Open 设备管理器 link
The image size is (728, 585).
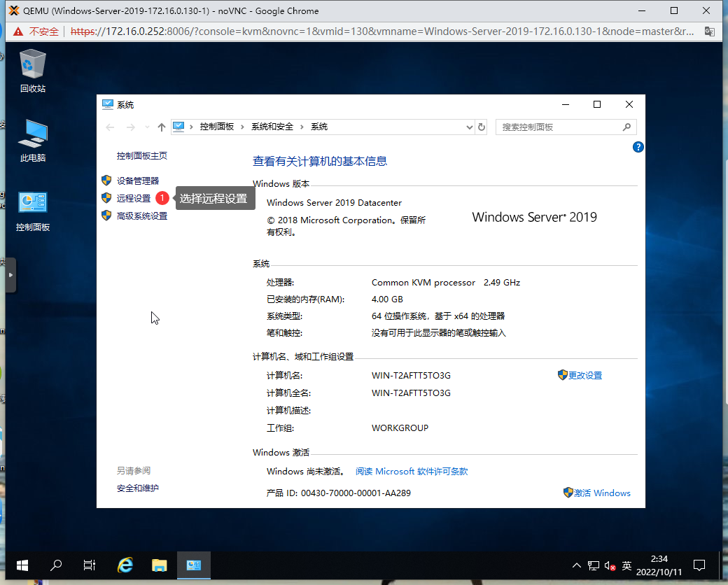click(x=138, y=181)
